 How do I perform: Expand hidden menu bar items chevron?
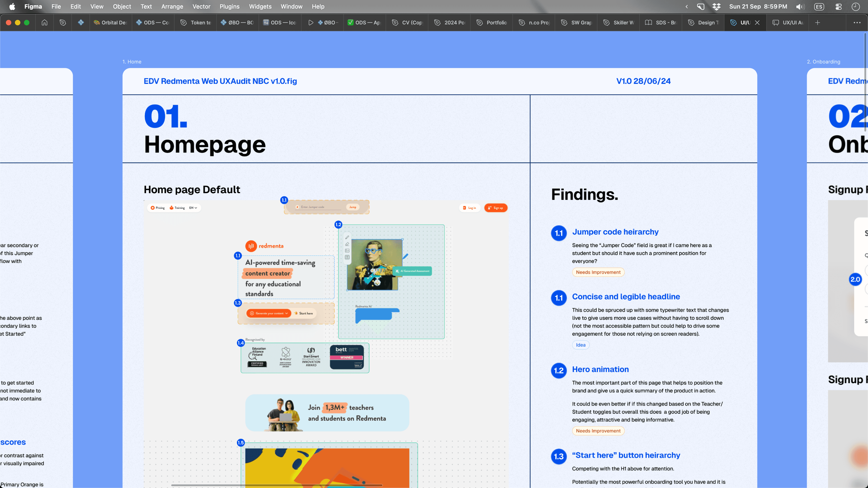(687, 6)
